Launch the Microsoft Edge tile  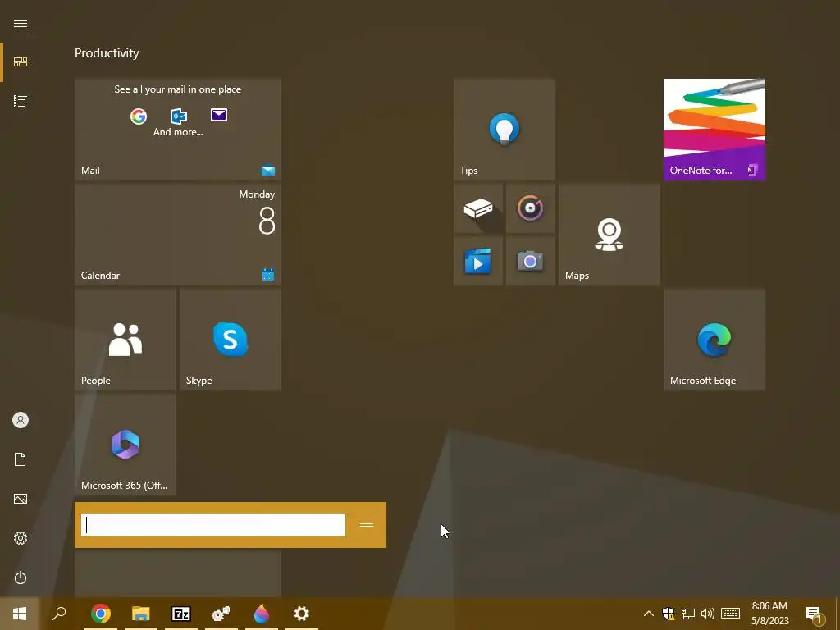click(x=714, y=339)
